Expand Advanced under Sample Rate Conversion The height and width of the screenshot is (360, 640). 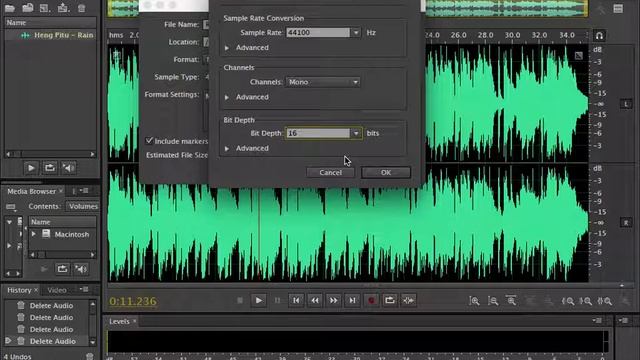[227, 48]
